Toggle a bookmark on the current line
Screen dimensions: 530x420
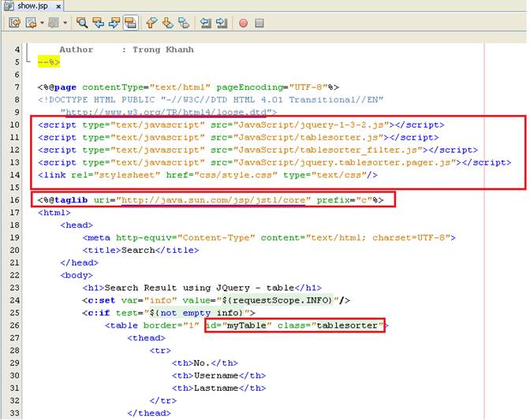(184, 23)
